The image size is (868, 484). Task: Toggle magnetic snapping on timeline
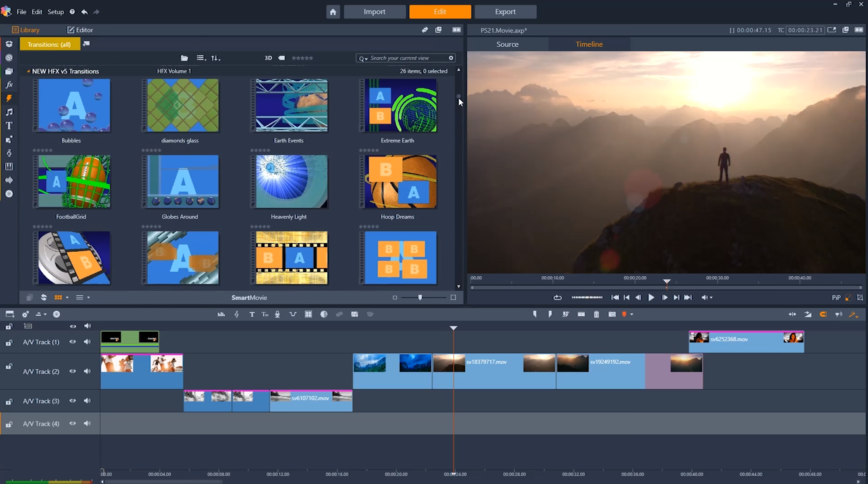823,314
